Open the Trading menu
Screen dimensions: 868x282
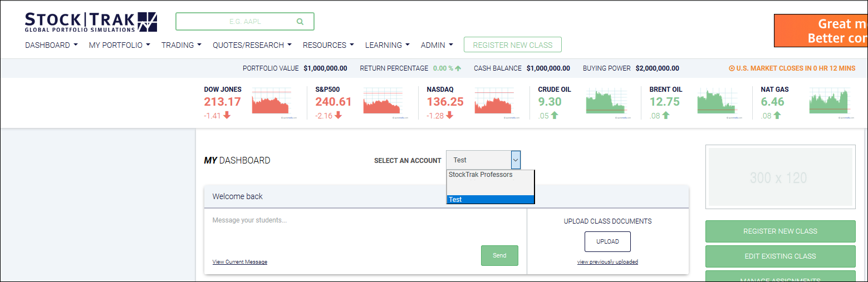[x=182, y=45]
